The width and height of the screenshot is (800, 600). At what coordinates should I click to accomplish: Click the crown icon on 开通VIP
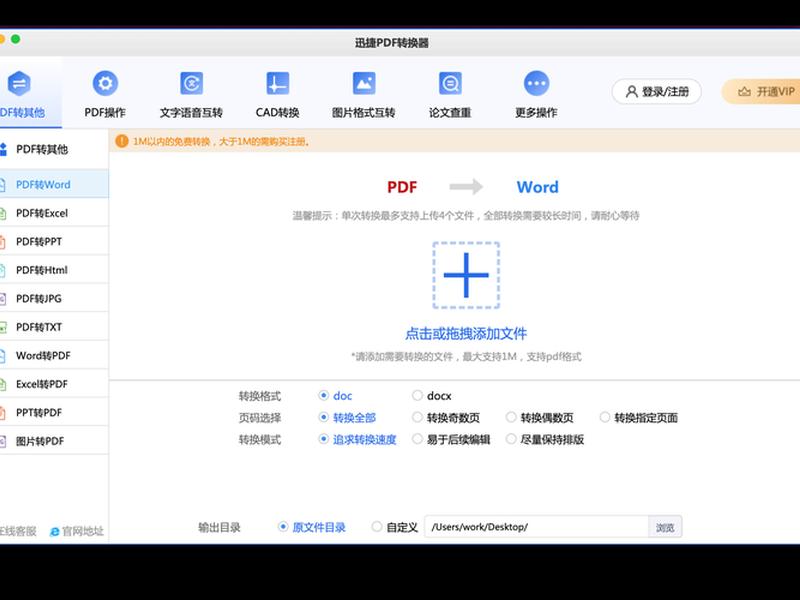point(744,92)
